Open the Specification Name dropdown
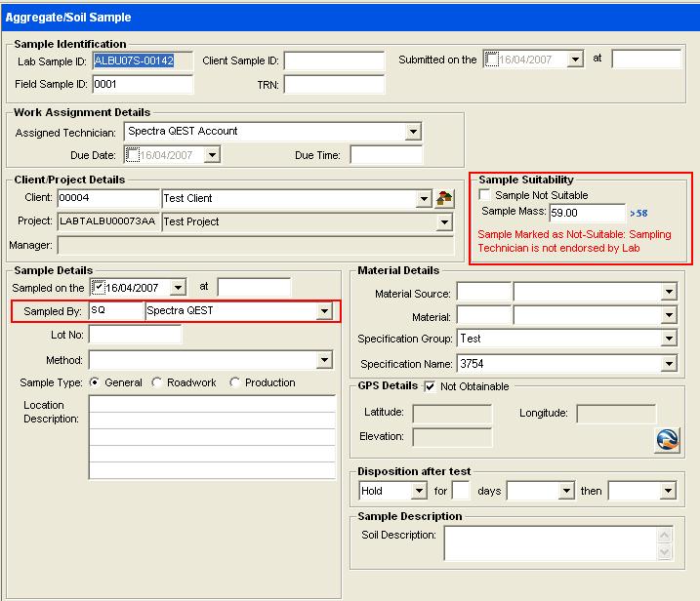The height and width of the screenshot is (601, 700). click(669, 364)
